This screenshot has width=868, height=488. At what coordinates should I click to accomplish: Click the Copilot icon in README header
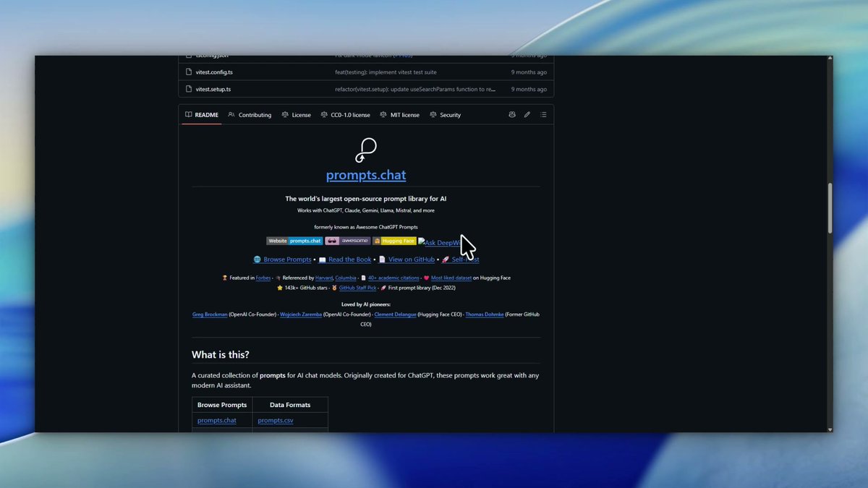tap(512, 115)
